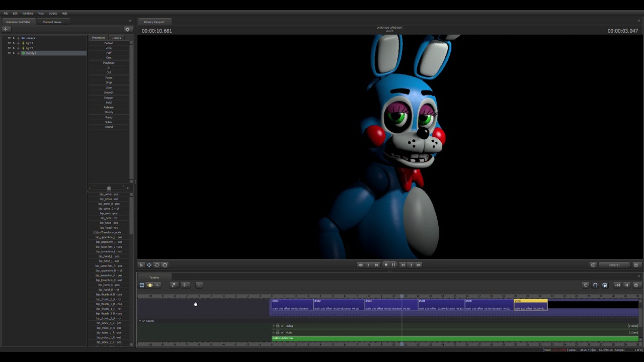Toggle visibility eye of freddy1
Screen dimensions: 644x362
tap(9, 53)
